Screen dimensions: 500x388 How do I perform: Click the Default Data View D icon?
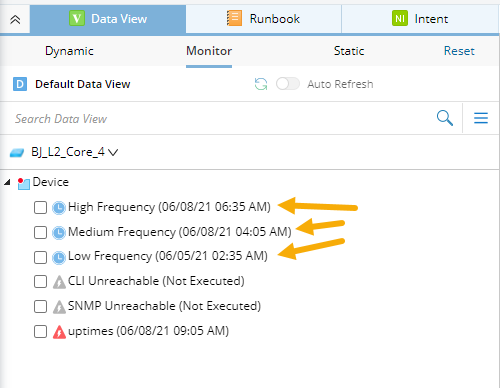point(20,84)
